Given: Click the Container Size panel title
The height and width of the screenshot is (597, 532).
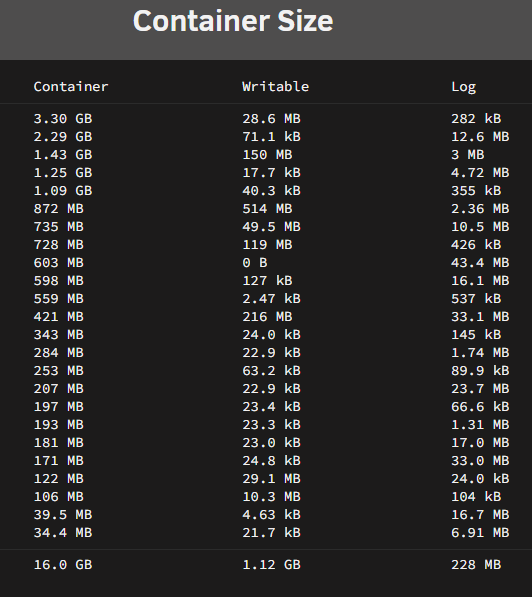Looking at the screenshot, I should [233, 21].
